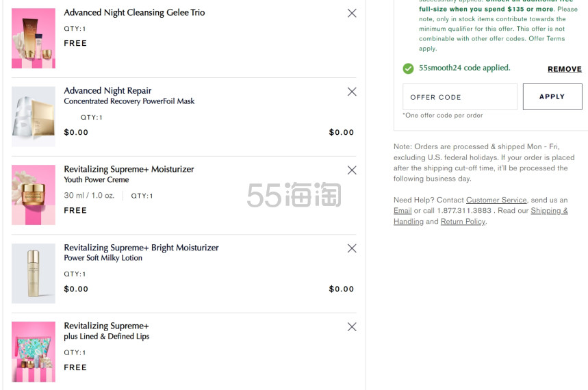Open the Email contact link
The height and width of the screenshot is (390, 588).
402,211
